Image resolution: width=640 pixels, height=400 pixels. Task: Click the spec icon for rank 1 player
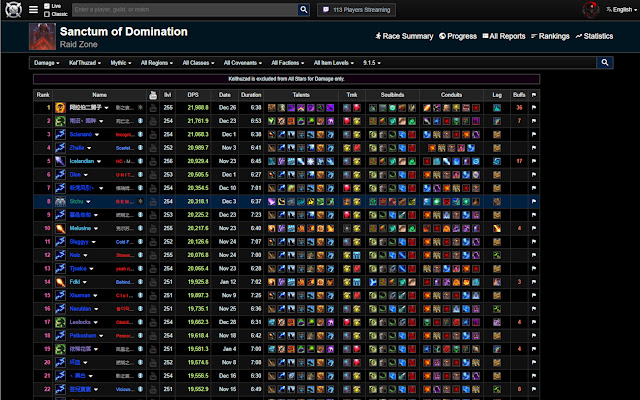click(x=60, y=108)
